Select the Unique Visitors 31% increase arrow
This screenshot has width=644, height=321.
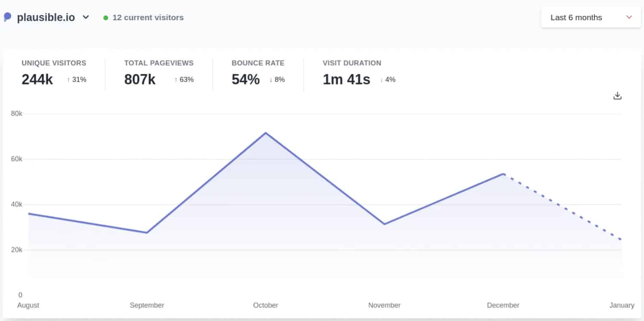69,79
